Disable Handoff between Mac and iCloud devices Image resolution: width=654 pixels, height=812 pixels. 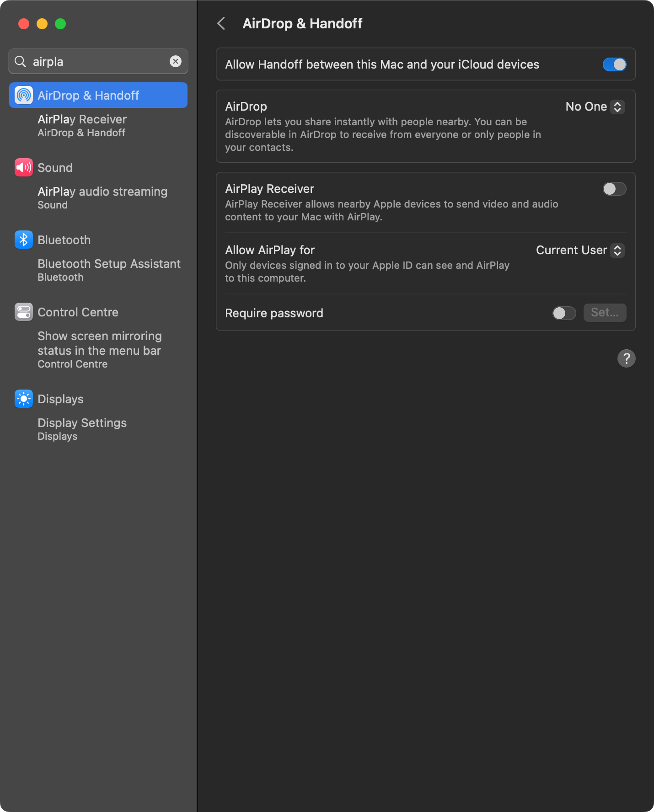[x=614, y=64]
